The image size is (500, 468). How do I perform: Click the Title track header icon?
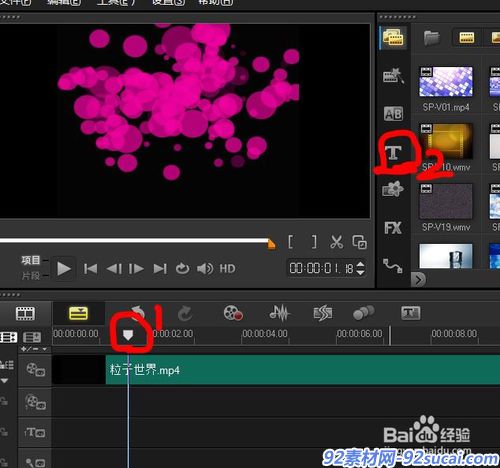tap(35, 433)
